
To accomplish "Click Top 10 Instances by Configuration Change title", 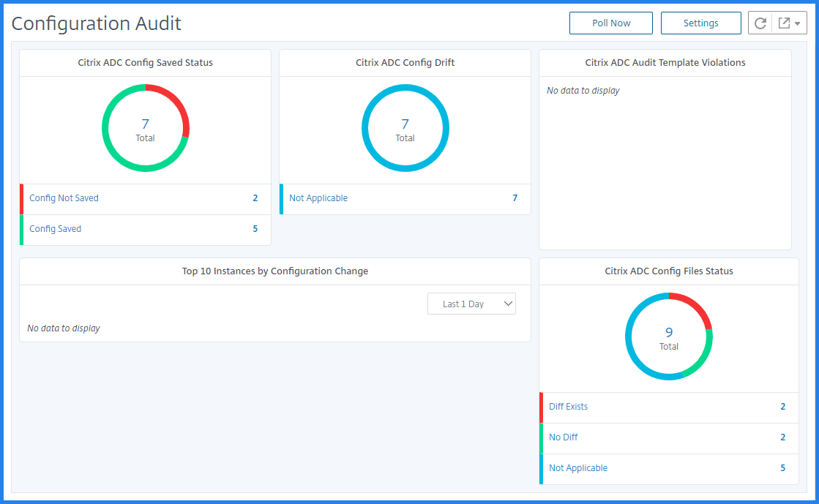I will click(275, 271).
